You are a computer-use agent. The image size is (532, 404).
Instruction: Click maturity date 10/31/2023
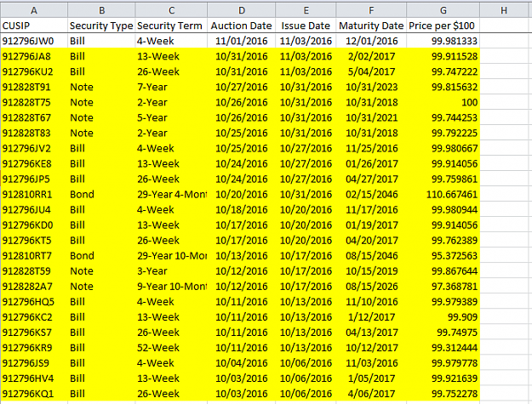coord(371,87)
